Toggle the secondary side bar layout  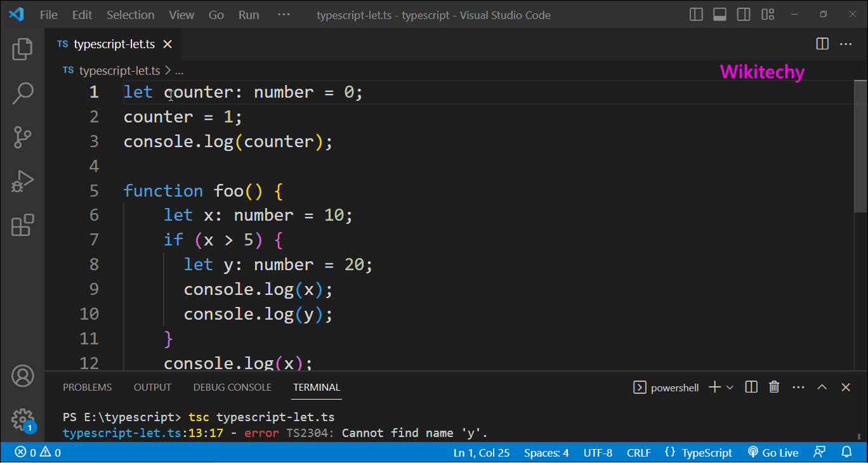pyautogui.click(x=744, y=15)
